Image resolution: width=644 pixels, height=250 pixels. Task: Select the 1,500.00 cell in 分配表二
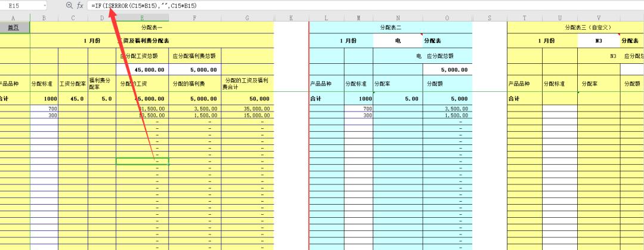pyautogui.click(x=447, y=116)
